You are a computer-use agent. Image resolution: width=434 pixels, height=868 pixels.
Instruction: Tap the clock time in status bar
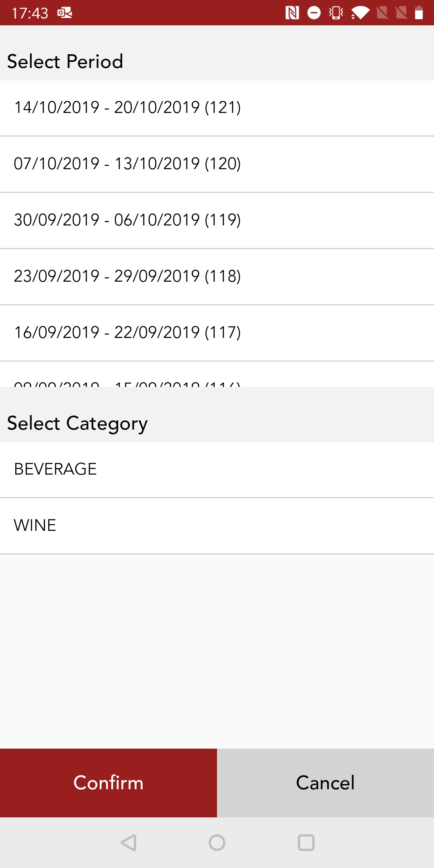(30, 13)
